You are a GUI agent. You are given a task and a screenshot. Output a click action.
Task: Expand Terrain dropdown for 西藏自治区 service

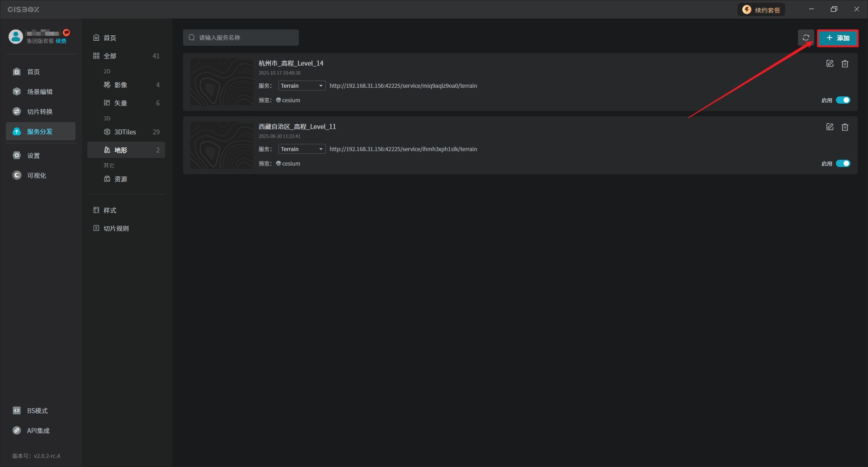coord(302,149)
